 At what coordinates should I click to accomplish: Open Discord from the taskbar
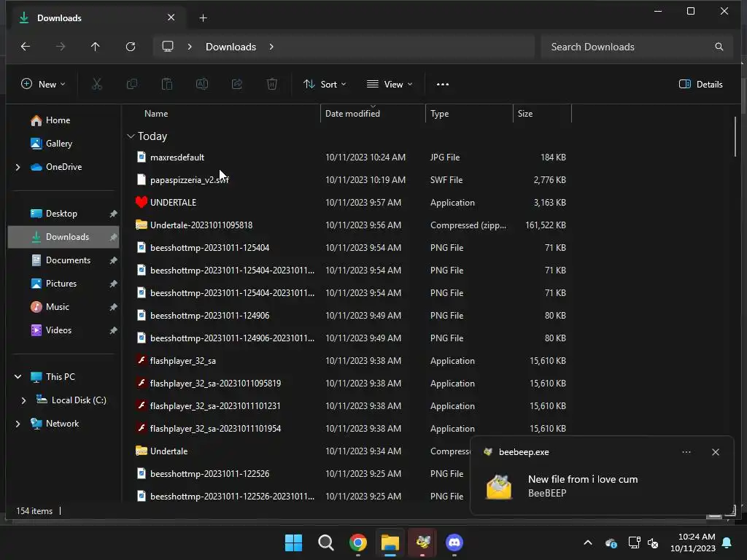click(454, 542)
